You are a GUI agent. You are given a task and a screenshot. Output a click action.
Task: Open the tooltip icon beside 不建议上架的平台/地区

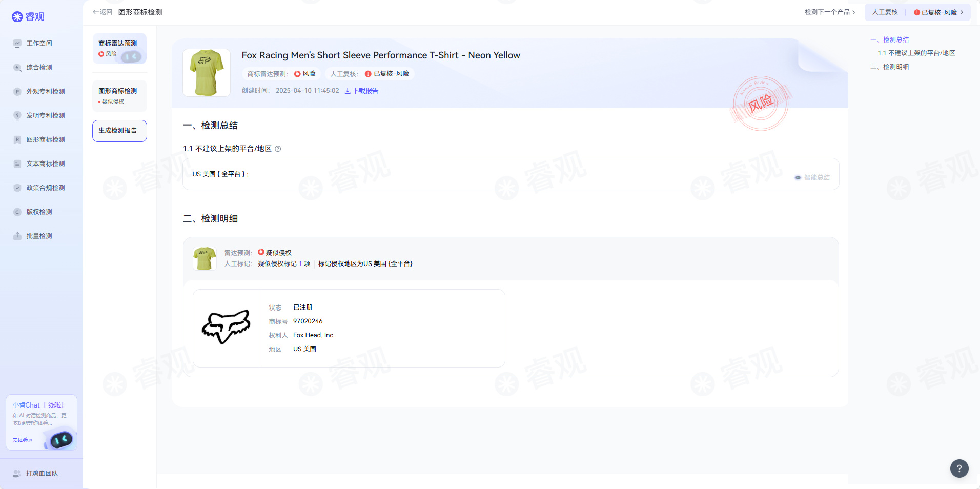[x=278, y=149]
